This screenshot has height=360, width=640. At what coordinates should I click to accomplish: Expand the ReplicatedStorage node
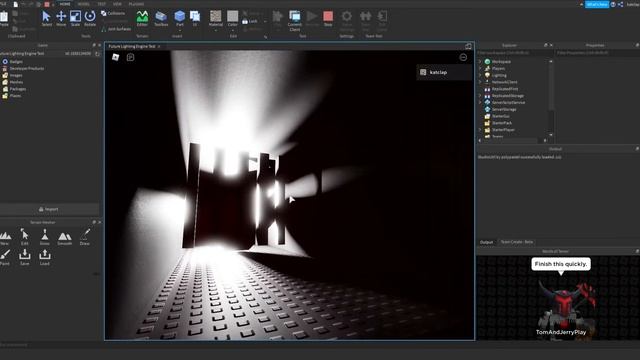[480, 96]
